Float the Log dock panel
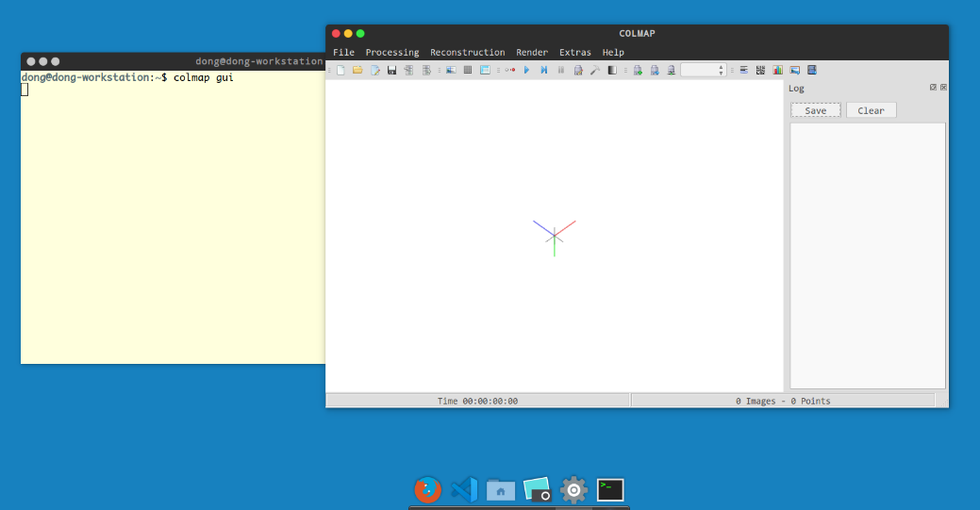The width and height of the screenshot is (980, 510). point(933,88)
